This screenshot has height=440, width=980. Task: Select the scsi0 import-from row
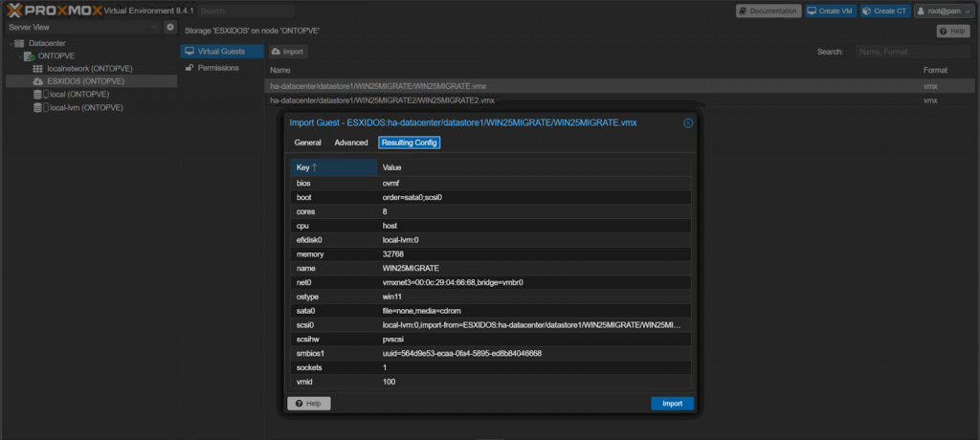coord(491,325)
